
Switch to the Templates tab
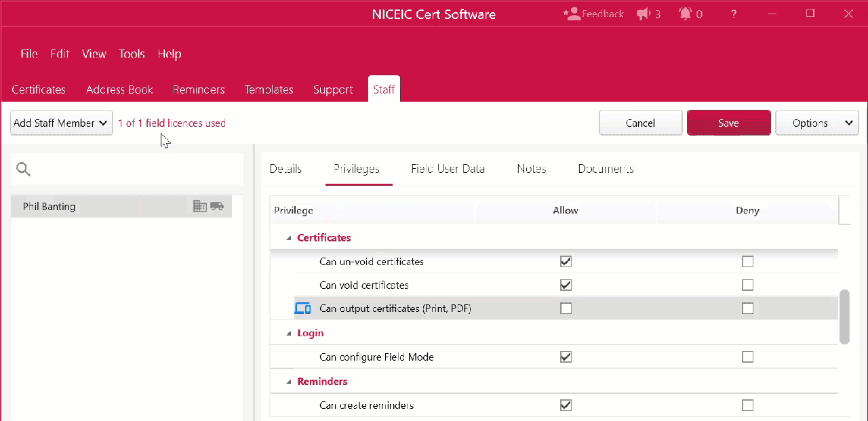point(269,89)
